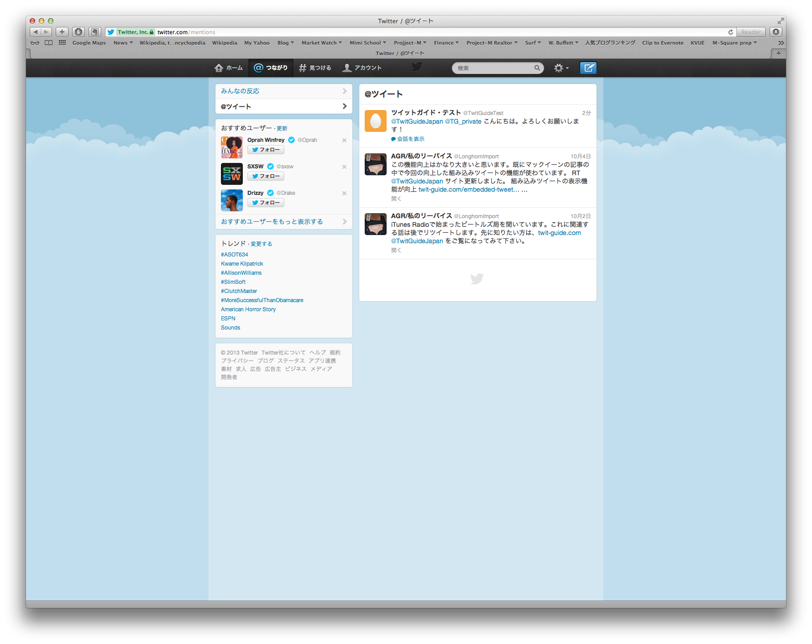The height and width of the screenshot is (644, 812).
Task: Open trend American Horror Story
Action: point(248,309)
